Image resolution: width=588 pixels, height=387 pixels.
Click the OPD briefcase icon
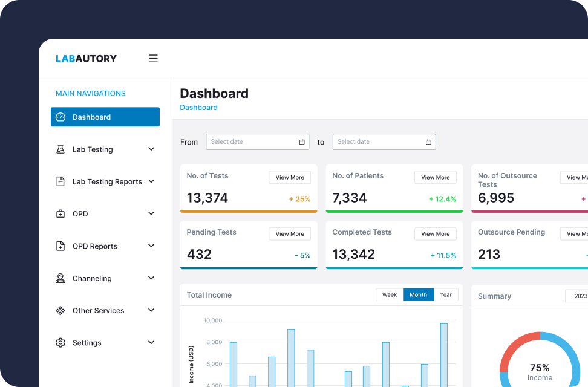click(x=60, y=213)
